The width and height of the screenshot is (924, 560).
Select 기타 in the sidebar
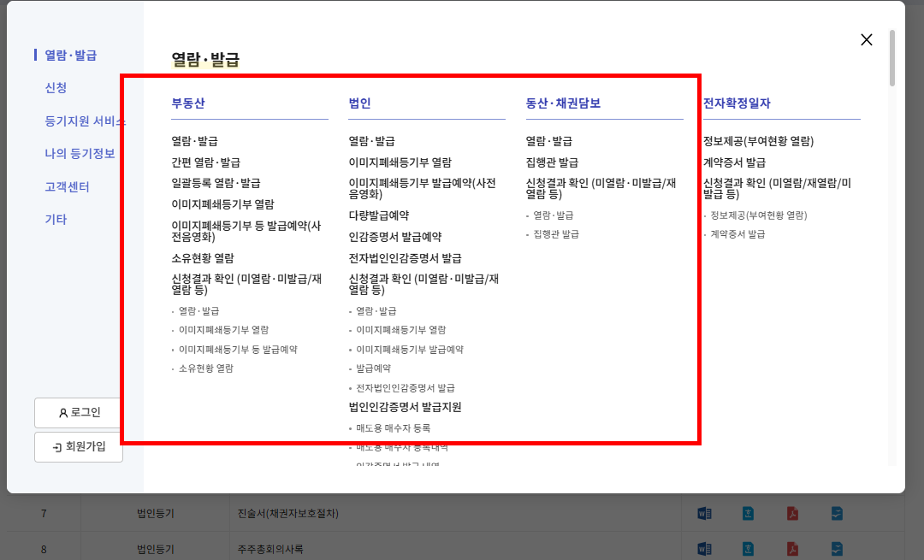pyautogui.click(x=50, y=220)
